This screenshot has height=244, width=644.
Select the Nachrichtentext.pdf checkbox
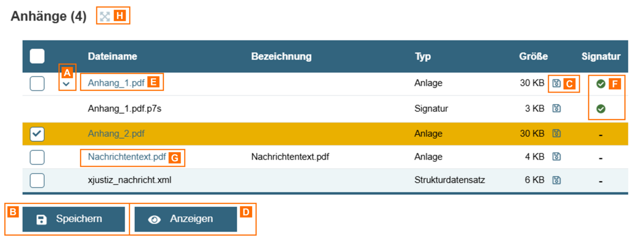click(x=37, y=157)
